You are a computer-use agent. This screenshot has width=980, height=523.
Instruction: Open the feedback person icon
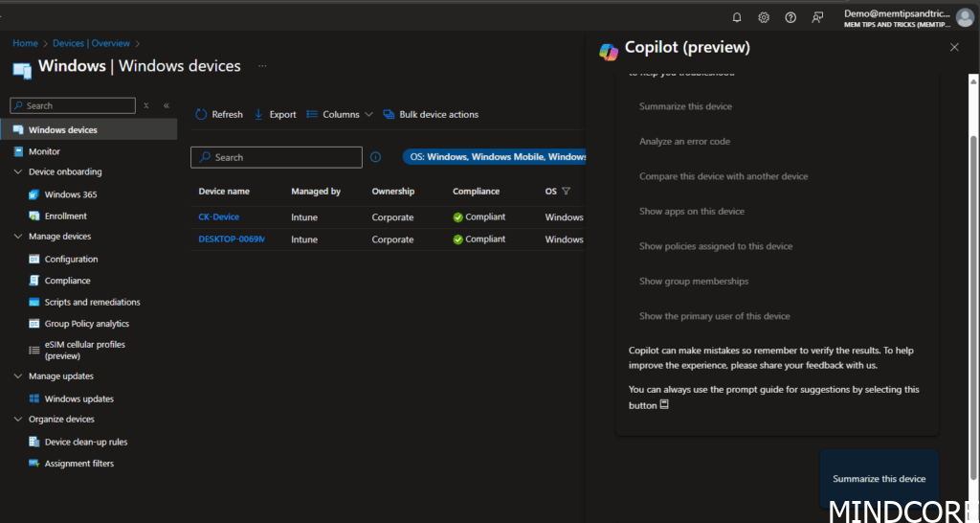817,17
